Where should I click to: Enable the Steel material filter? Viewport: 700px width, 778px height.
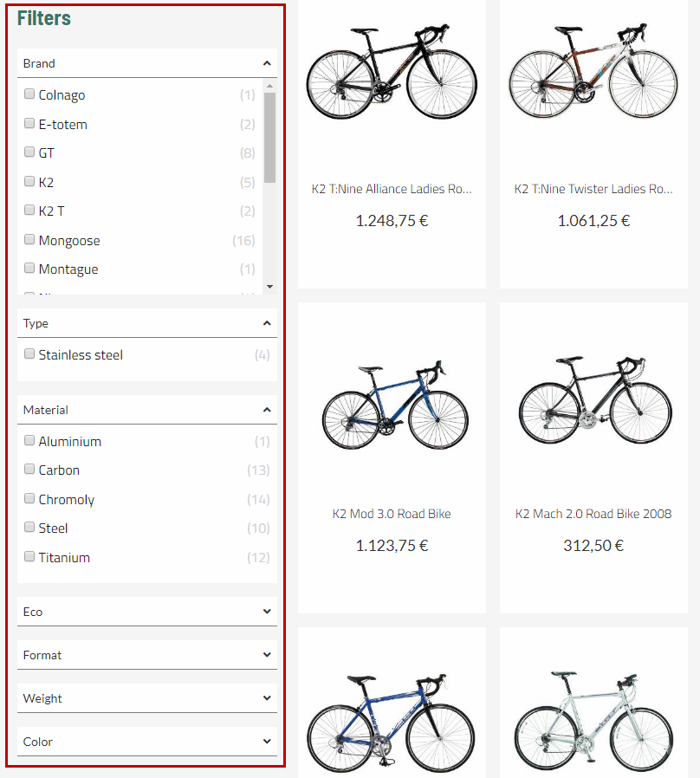coord(29,527)
